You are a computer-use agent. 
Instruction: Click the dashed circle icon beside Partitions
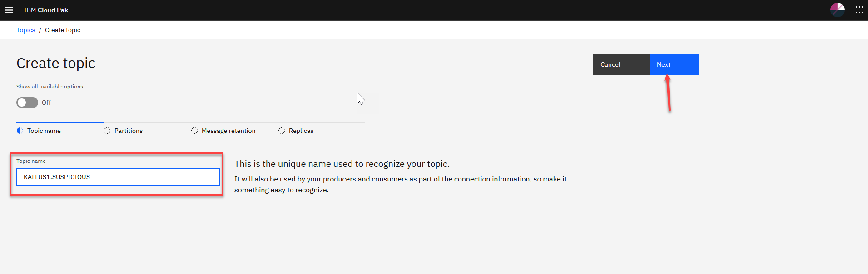point(107,131)
